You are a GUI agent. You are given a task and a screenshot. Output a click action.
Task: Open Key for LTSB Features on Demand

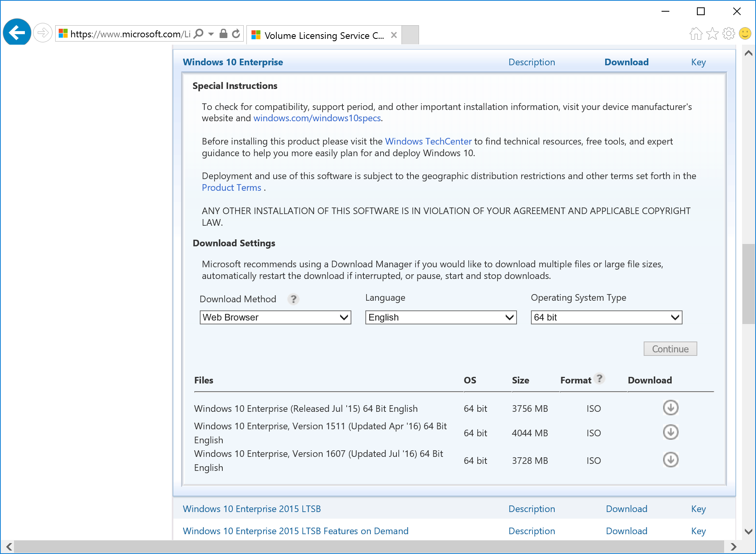(698, 531)
